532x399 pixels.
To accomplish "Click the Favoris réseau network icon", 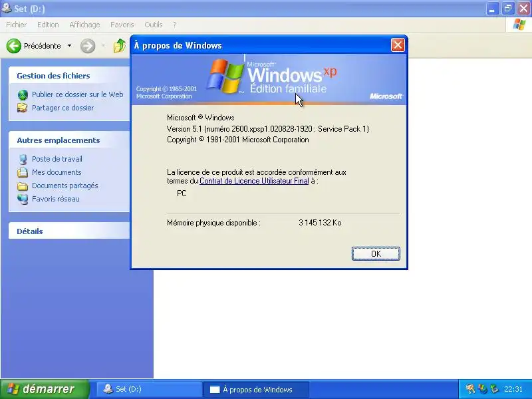I will coord(23,199).
